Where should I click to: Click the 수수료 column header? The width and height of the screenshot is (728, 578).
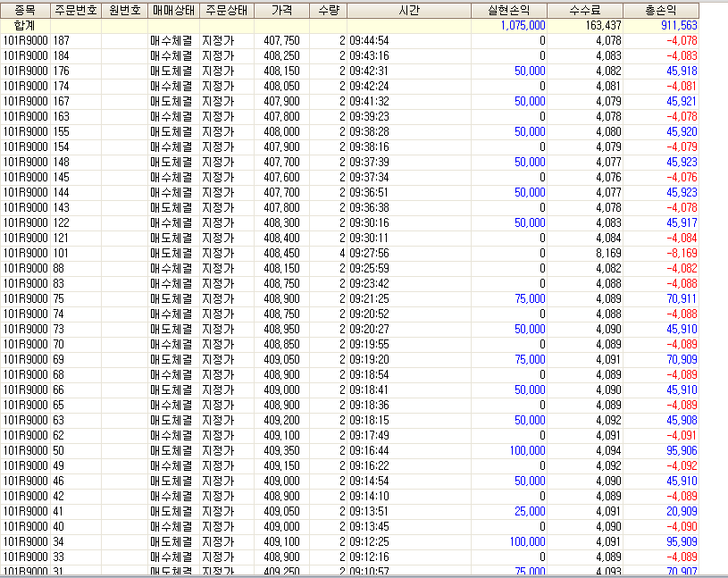click(585, 10)
